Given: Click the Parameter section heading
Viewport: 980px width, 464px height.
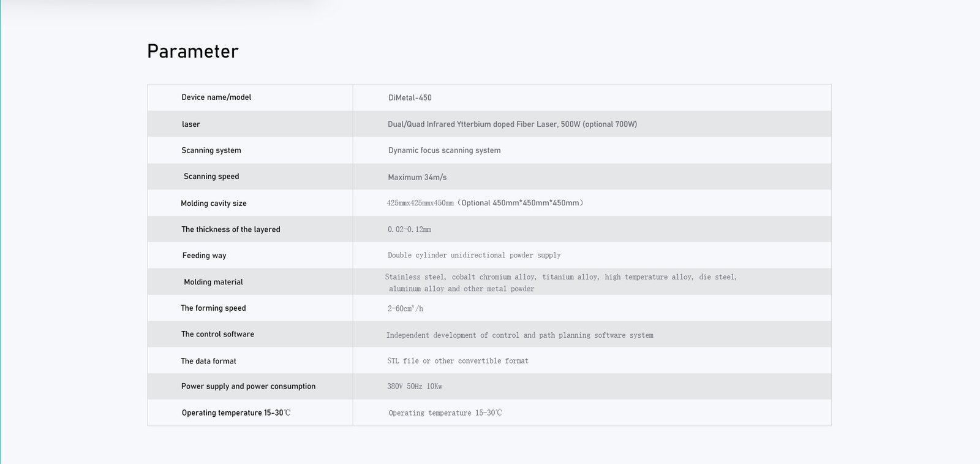Looking at the screenshot, I should pos(193,51).
